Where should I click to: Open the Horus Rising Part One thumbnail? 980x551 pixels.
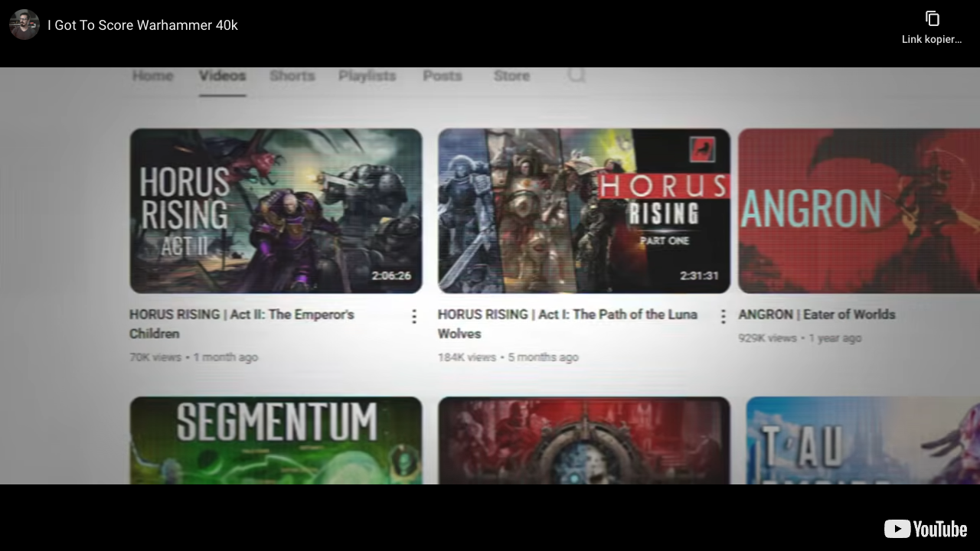(584, 210)
